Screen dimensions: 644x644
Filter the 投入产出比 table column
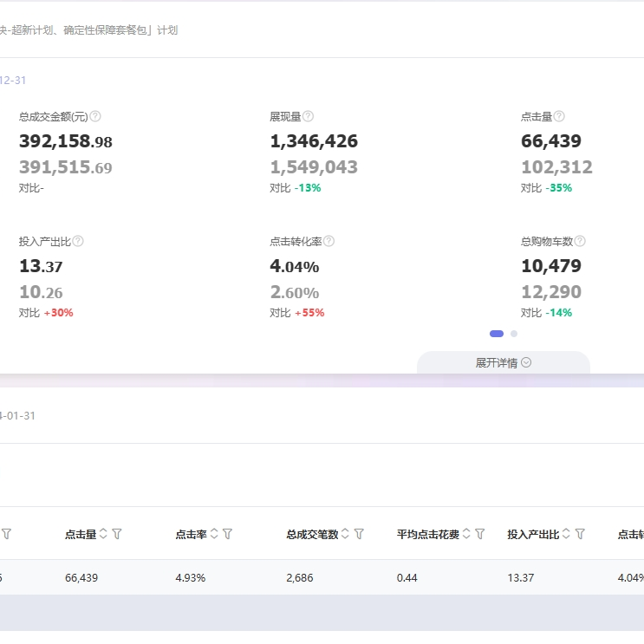581,534
